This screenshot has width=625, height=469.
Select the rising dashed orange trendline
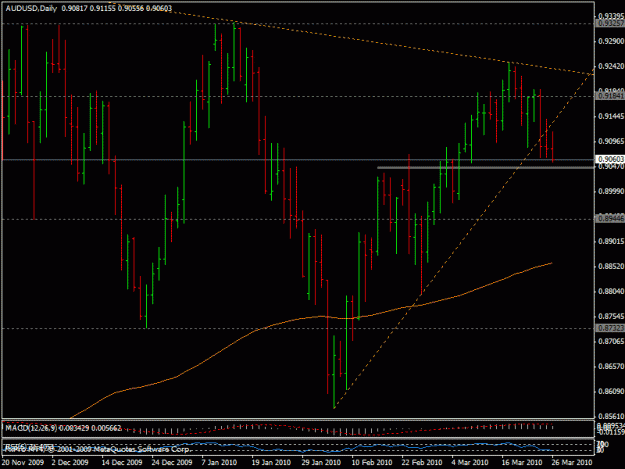[x=464, y=239]
